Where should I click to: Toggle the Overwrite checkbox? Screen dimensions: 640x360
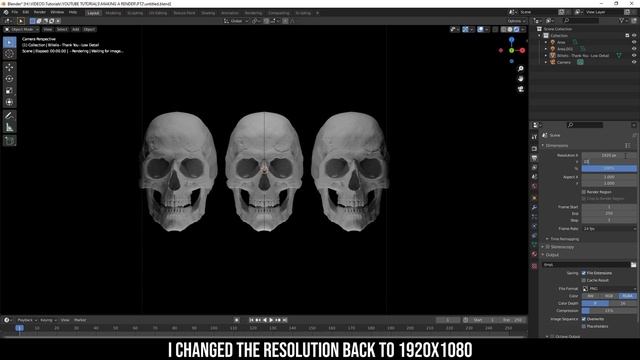(x=584, y=319)
